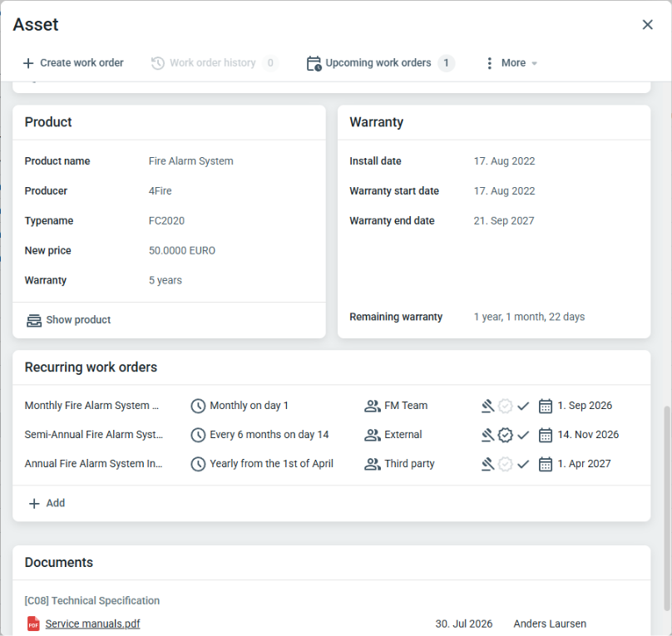672x636 pixels.
Task: Open the Create work order label
Action: tap(82, 63)
